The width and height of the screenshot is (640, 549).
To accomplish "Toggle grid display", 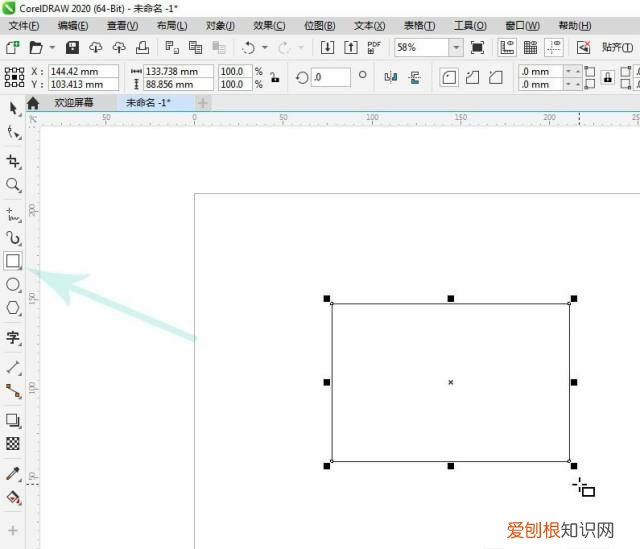I will 530,47.
